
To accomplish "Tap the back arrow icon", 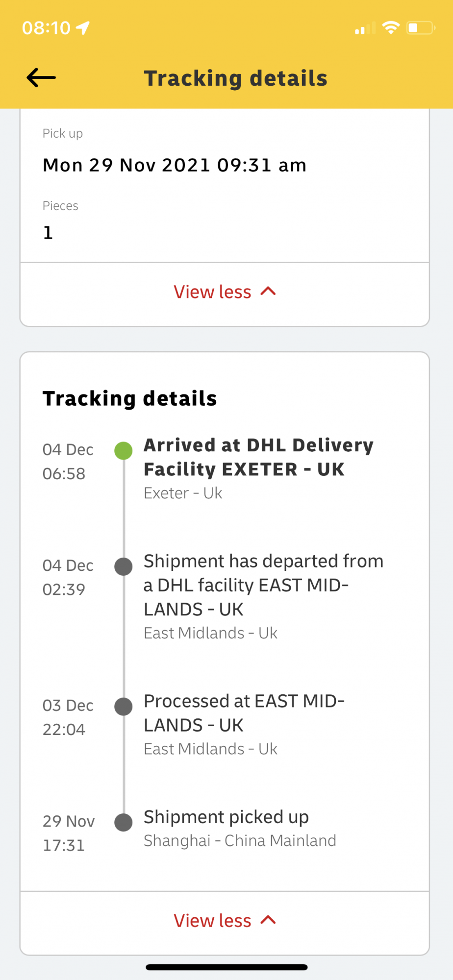I will pyautogui.click(x=41, y=77).
